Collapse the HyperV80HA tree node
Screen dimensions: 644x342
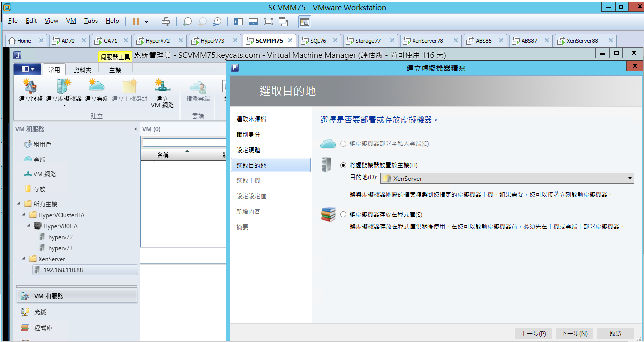pos(29,226)
